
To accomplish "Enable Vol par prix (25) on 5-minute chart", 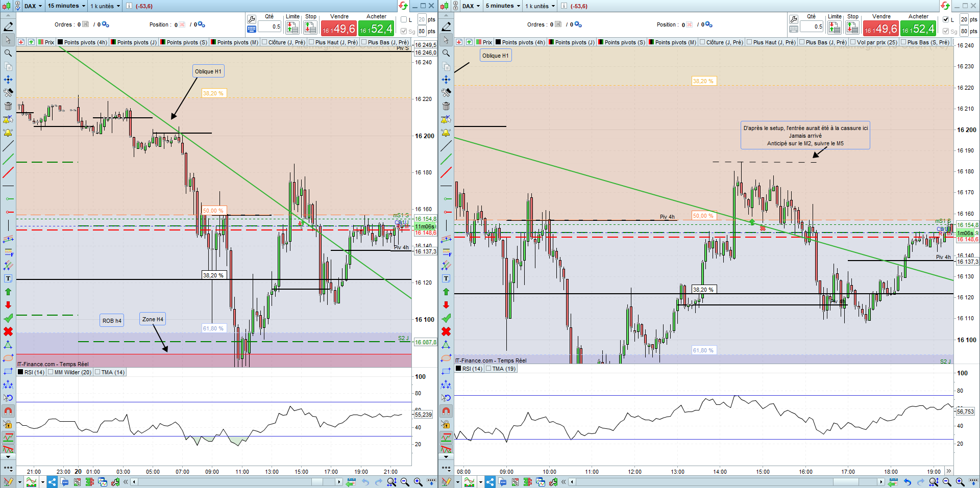I will pos(853,42).
